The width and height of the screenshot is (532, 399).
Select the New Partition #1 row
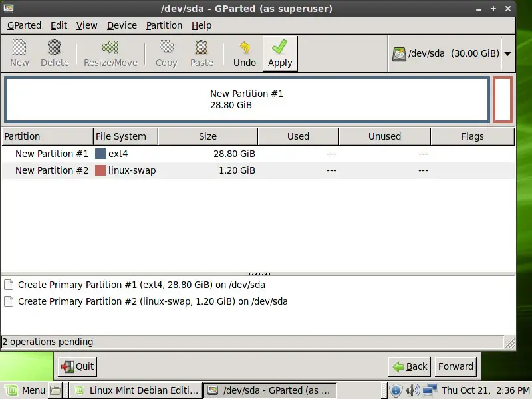[x=258, y=154]
